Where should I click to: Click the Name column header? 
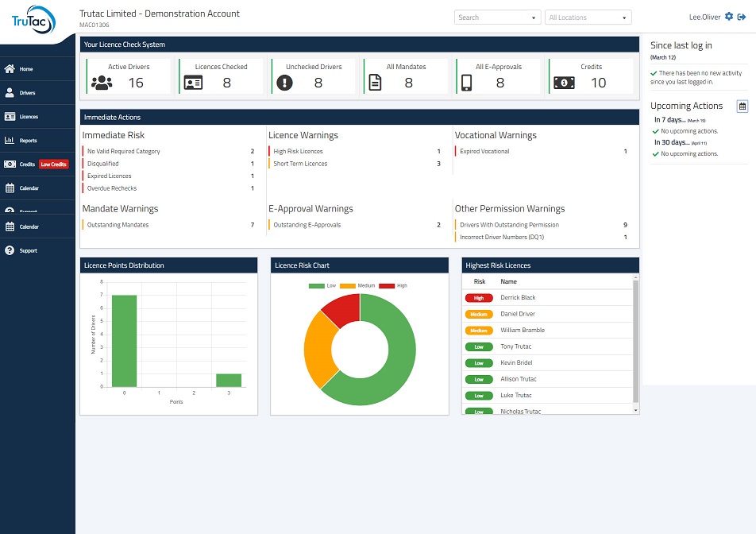[x=509, y=282]
